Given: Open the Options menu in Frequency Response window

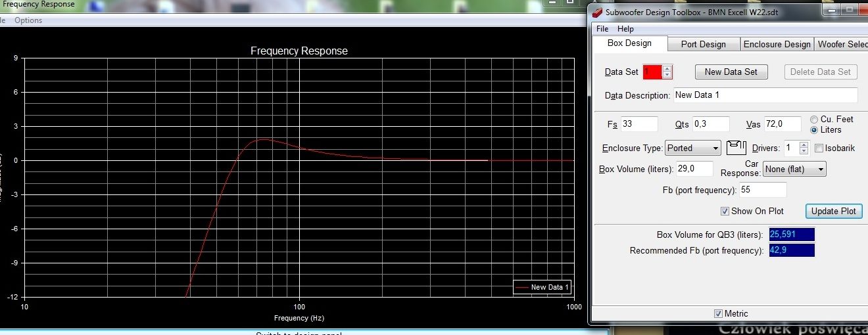Looking at the screenshot, I should point(28,20).
